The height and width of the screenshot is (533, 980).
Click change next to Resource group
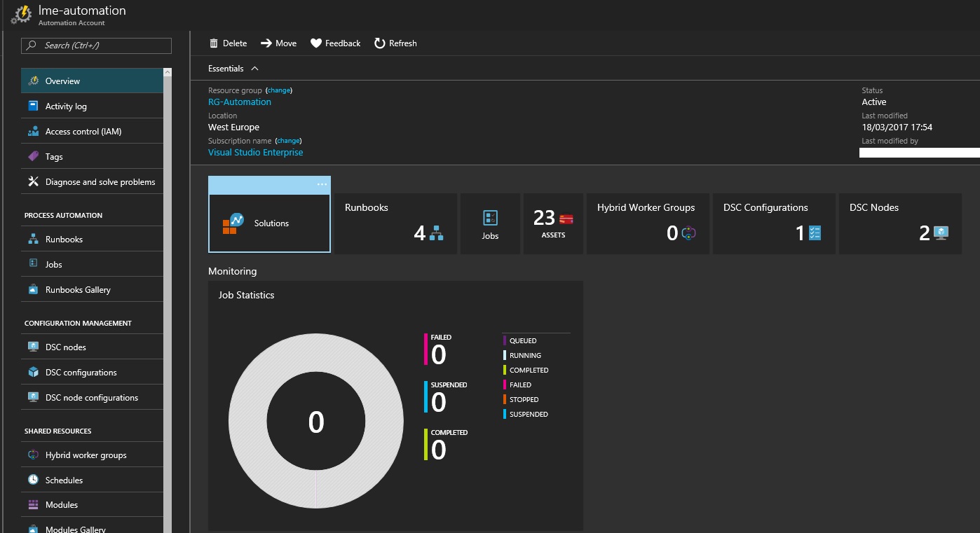click(x=279, y=90)
